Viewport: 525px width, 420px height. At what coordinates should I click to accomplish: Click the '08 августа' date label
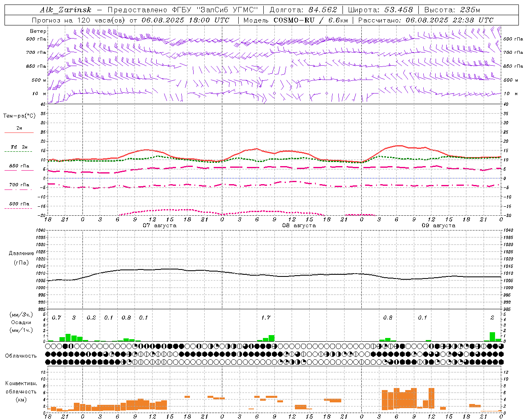[299, 226]
